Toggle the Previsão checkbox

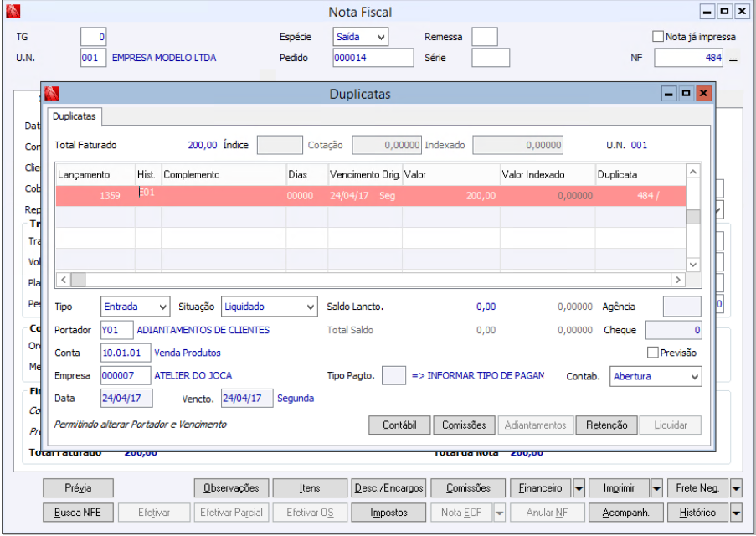point(654,353)
